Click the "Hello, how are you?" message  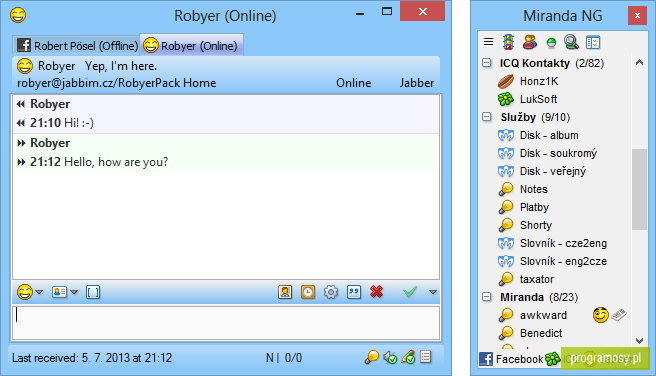click(116, 162)
